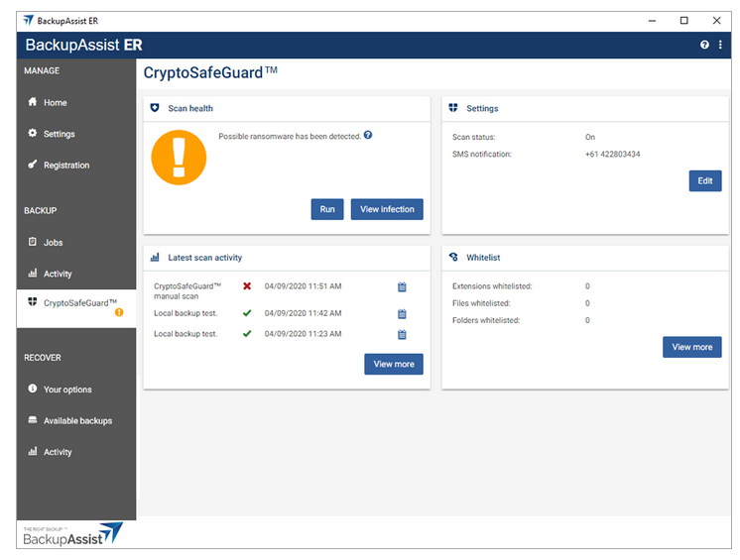Open Available backups in sidebar
Image resolution: width=740 pixels, height=560 pixels.
coord(77,421)
